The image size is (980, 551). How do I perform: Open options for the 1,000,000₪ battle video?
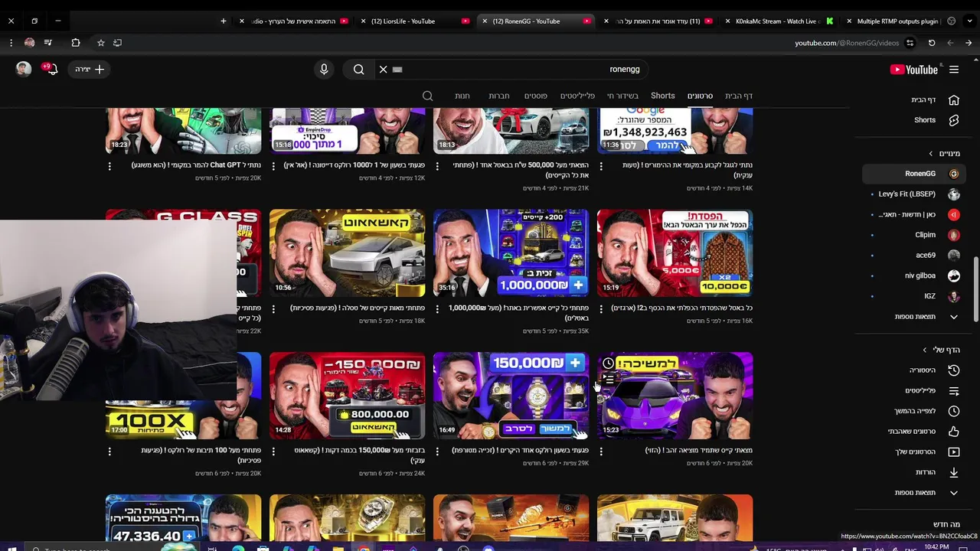pyautogui.click(x=437, y=309)
